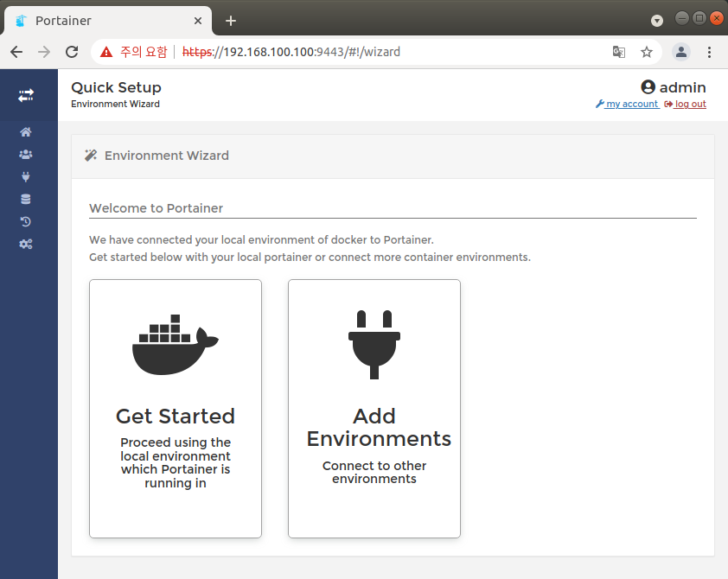Viewport: 728px width, 579px height.
Task: Click the admin user avatar icon
Action: 648,86
